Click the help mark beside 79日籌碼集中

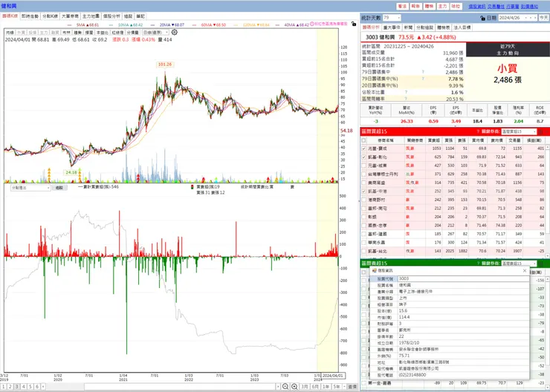423,72
